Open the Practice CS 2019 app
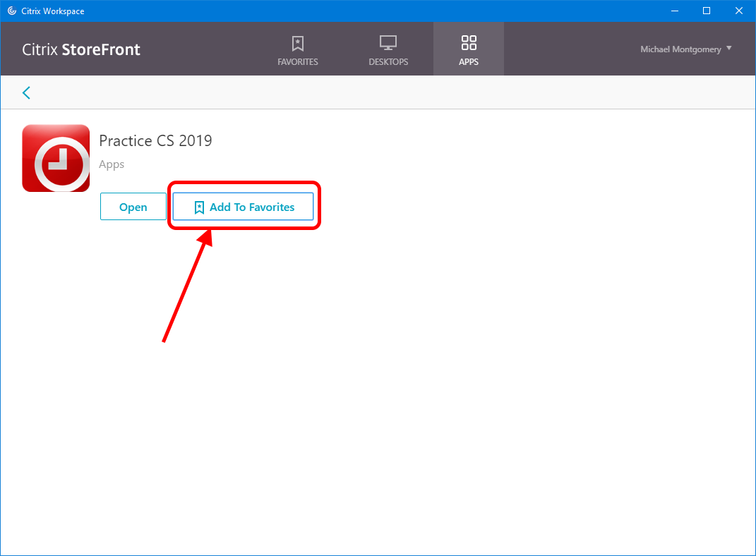The width and height of the screenshot is (756, 556). pos(133,207)
